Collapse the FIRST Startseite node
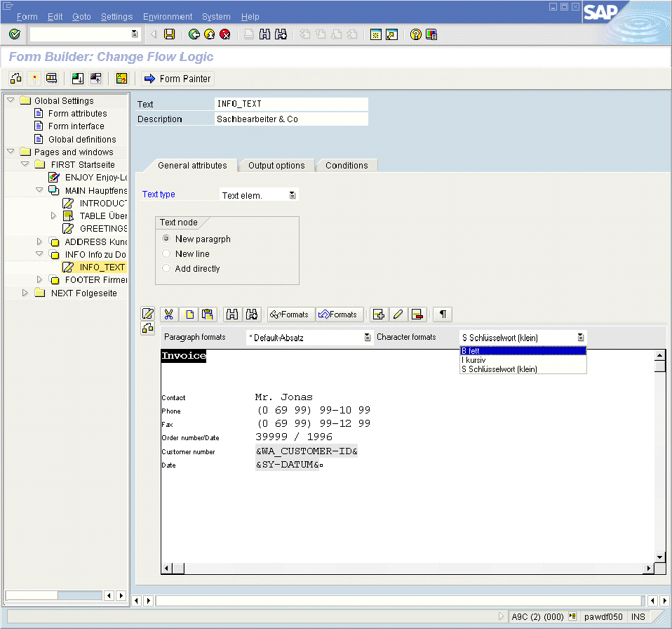The width and height of the screenshot is (672, 629). [x=25, y=164]
